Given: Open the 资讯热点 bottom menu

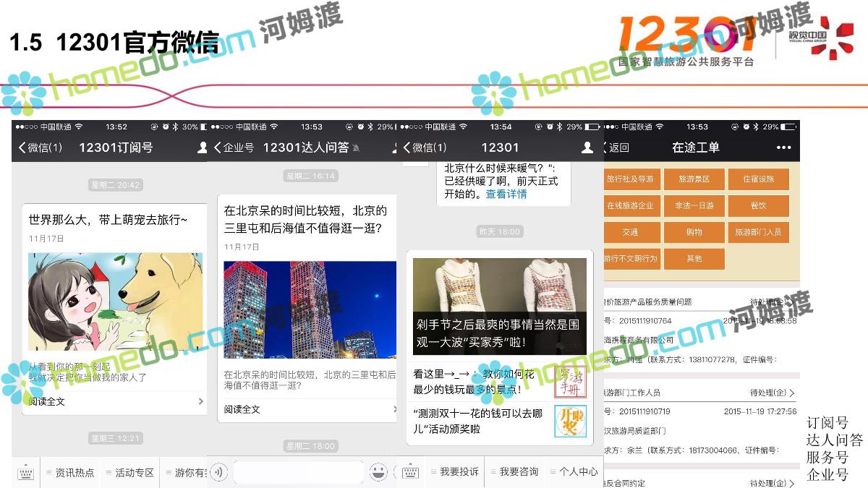Looking at the screenshot, I should 71,473.
